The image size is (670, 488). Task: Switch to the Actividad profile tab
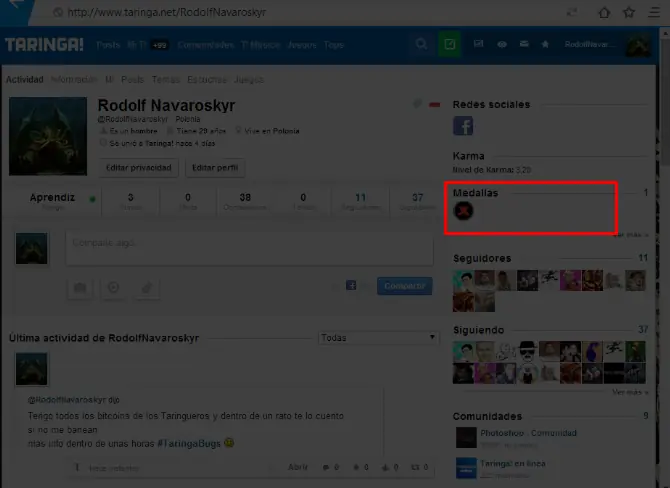point(25,79)
